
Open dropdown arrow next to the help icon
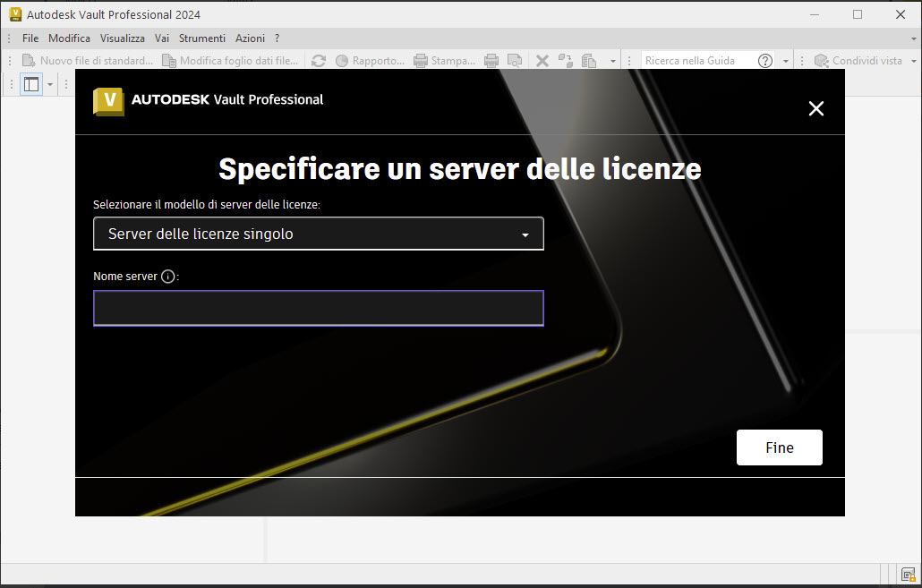(786, 61)
